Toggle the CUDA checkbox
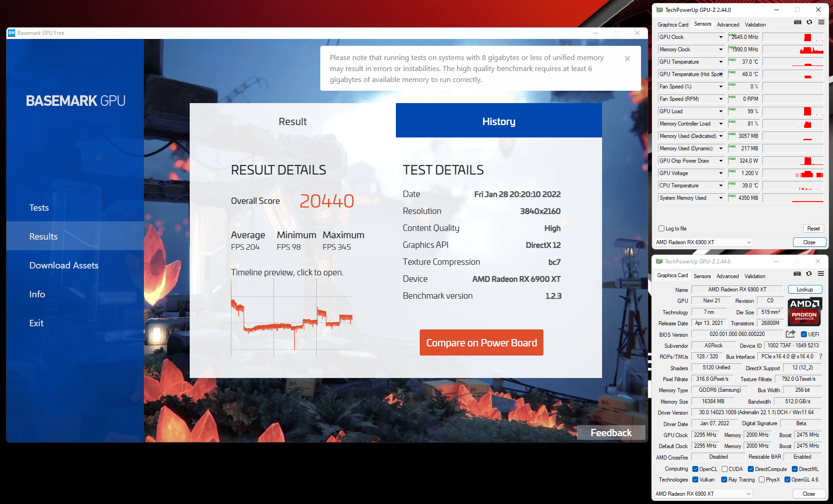833x504 pixels. 724,469
